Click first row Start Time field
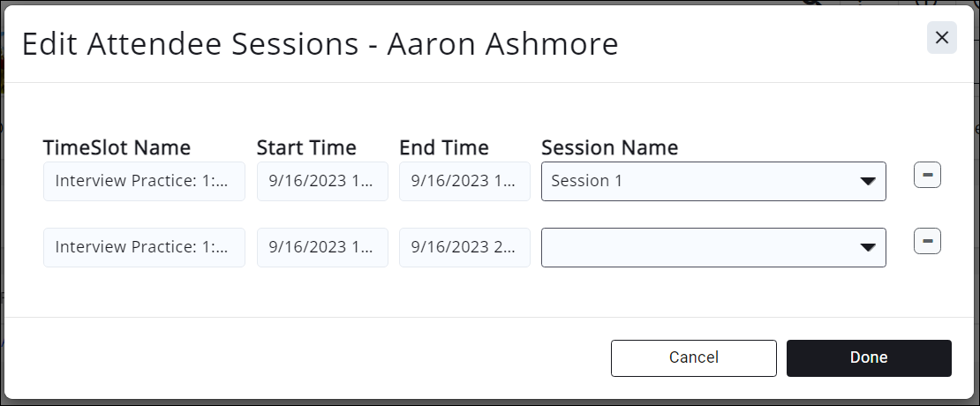This screenshot has width=980, height=406. tap(322, 181)
